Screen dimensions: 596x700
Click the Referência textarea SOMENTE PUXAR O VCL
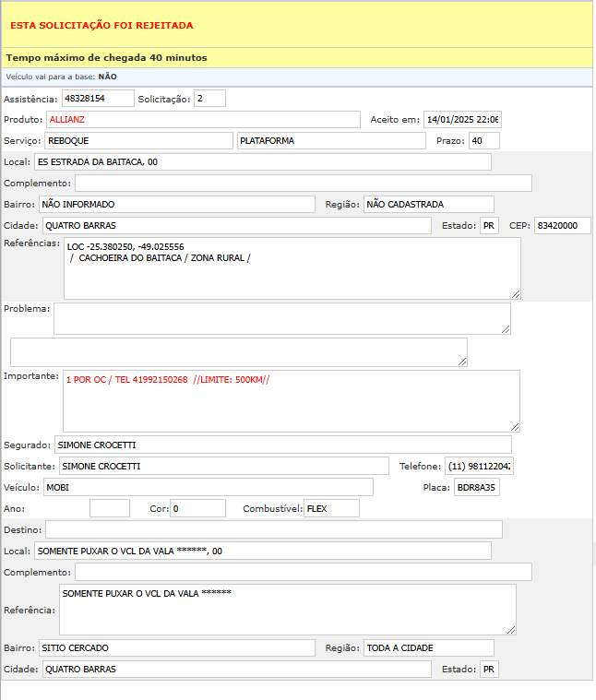tap(288, 610)
